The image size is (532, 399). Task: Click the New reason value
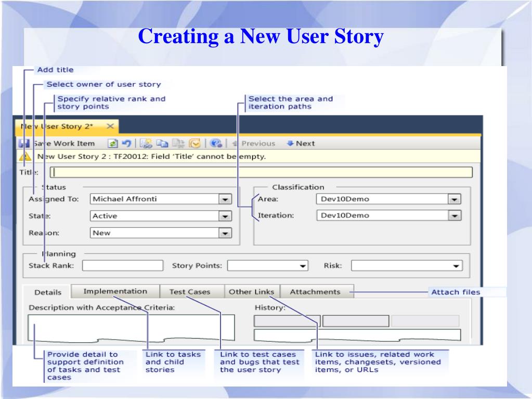101,233
